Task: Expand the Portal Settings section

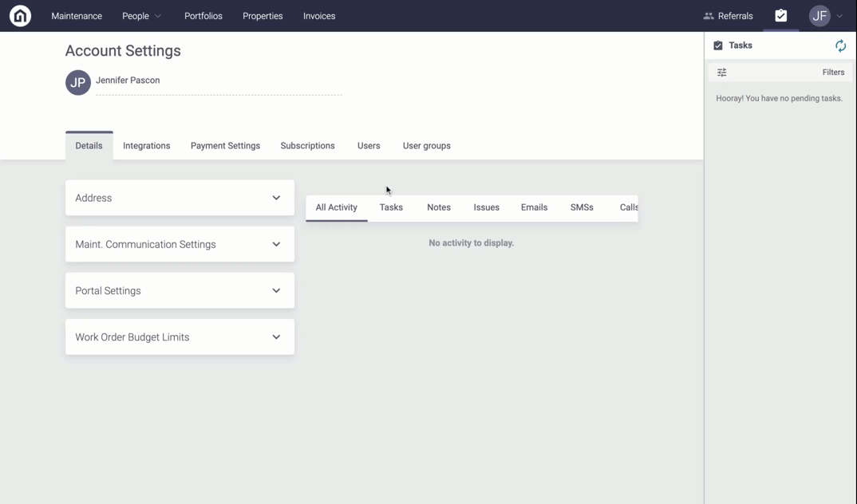Action: (276, 291)
